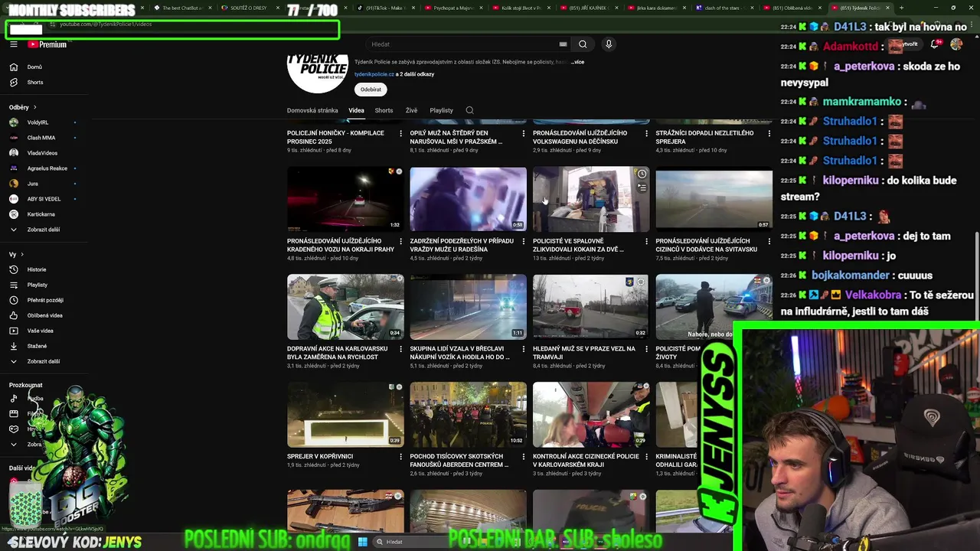Open more options for VOLKSWAGENU NA DĚČÍNSKU video
980x551 pixels.
click(x=645, y=133)
